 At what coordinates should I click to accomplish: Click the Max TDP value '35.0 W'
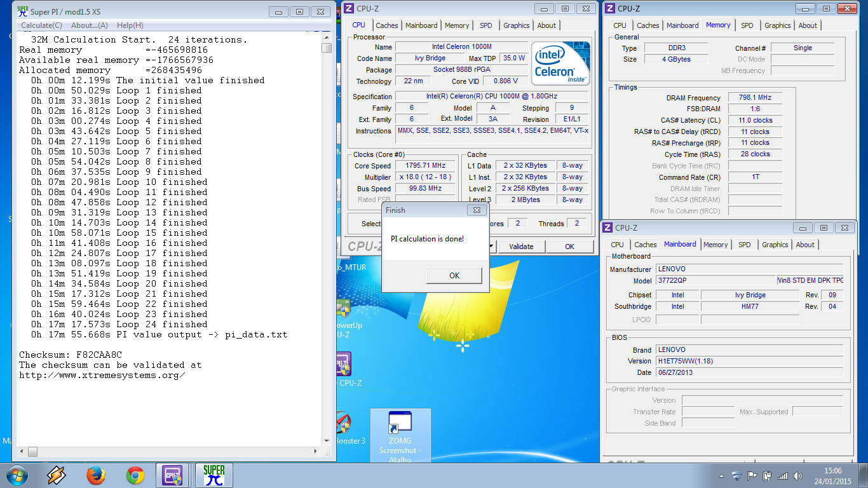pos(514,58)
